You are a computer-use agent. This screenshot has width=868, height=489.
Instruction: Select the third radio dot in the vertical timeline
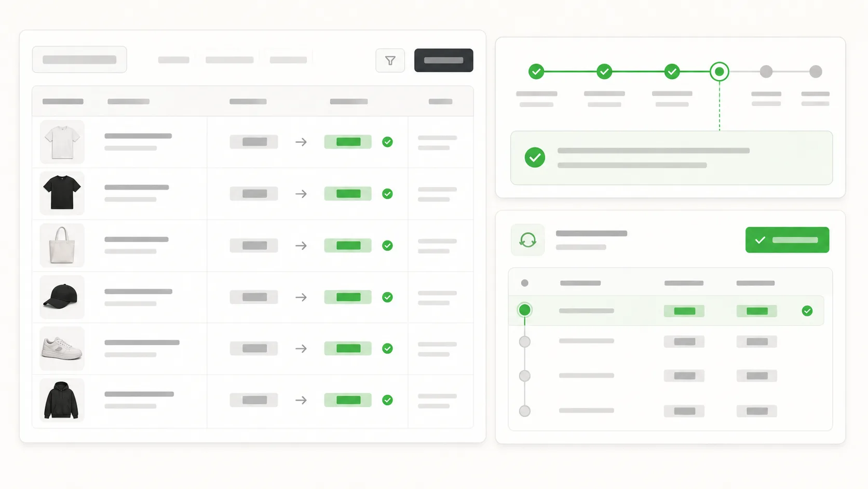[525, 376]
